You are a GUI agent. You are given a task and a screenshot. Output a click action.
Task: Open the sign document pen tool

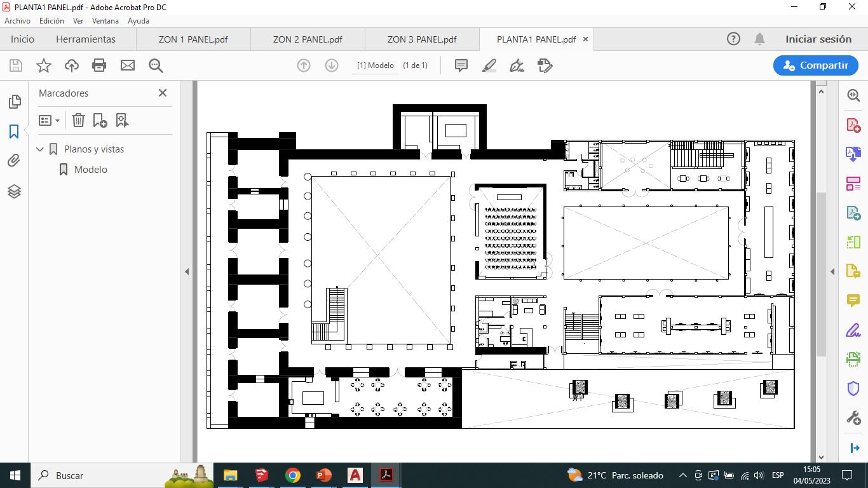click(x=517, y=65)
